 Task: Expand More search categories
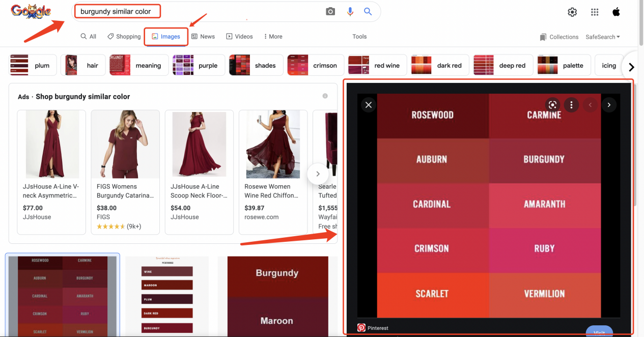click(x=272, y=36)
